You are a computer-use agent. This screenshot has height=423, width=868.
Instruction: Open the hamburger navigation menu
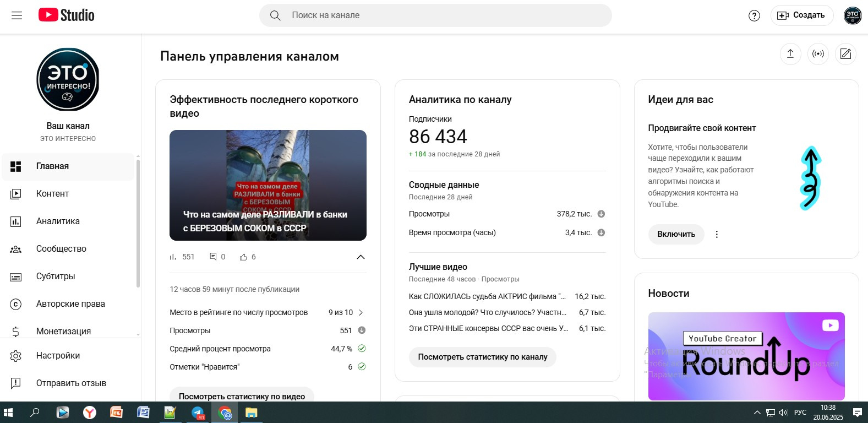pos(17,15)
